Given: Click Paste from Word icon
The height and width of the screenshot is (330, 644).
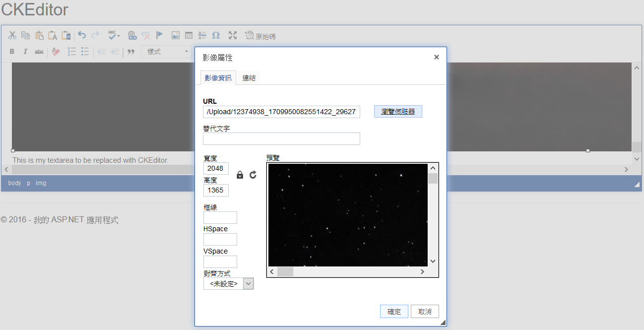Looking at the screenshot, I should [x=66, y=35].
